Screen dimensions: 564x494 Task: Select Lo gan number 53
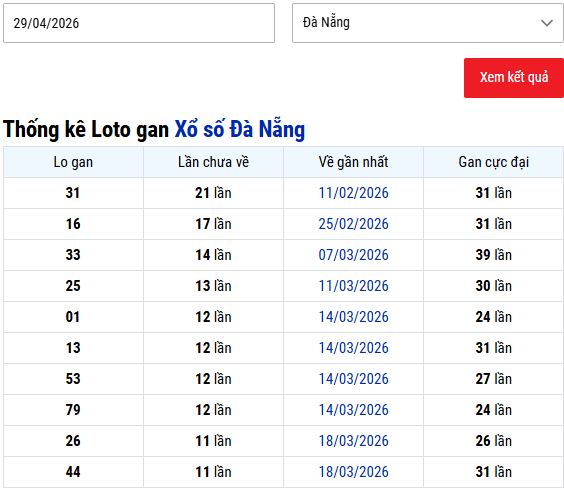coord(73,379)
